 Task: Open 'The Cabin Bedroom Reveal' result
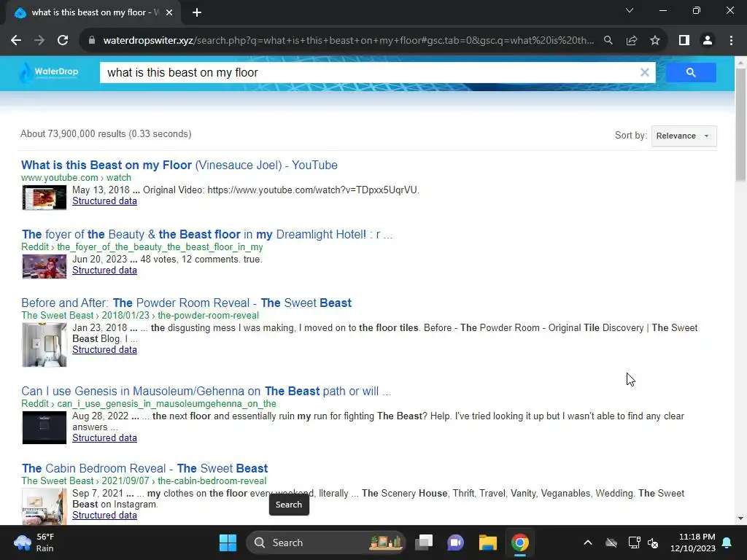click(145, 468)
